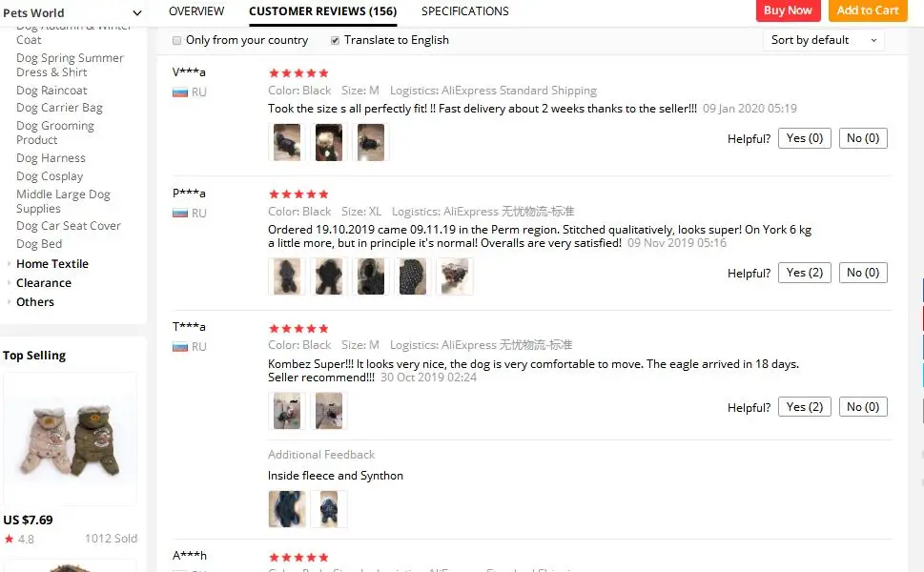The width and height of the screenshot is (924, 572).
Task: View the second Additional Feedback photo
Action: (329, 509)
